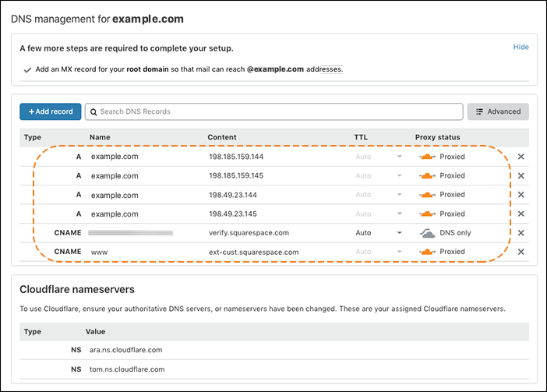The width and height of the screenshot is (547, 392).
Task: Open TTL dropdown for verify.squarespace.com record
Action: click(400, 232)
